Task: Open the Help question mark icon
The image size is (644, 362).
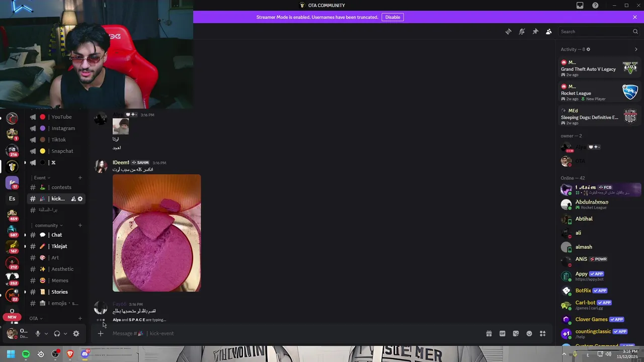Action: [595, 6]
